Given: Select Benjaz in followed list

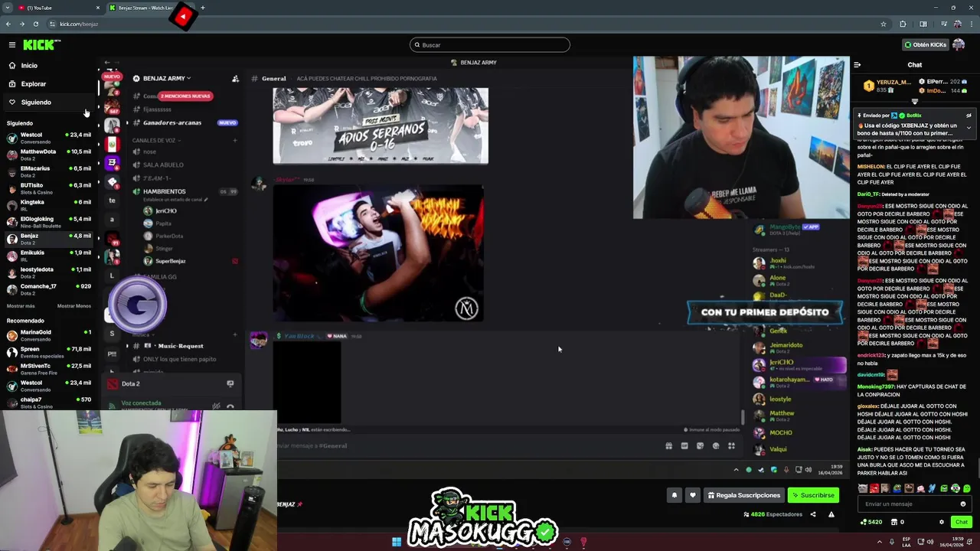Looking at the screenshot, I should [x=47, y=239].
